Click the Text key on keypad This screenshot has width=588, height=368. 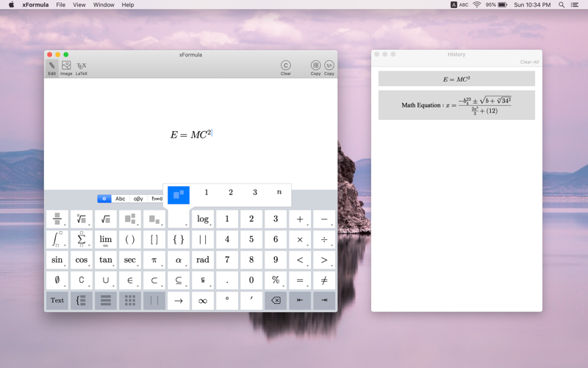point(57,300)
